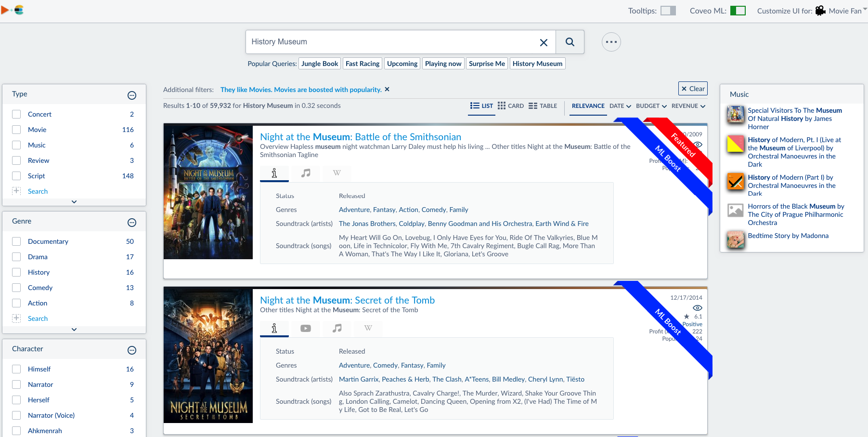Remove the Movies boost filter
The width and height of the screenshot is (868, 437).
pos(387,89)
